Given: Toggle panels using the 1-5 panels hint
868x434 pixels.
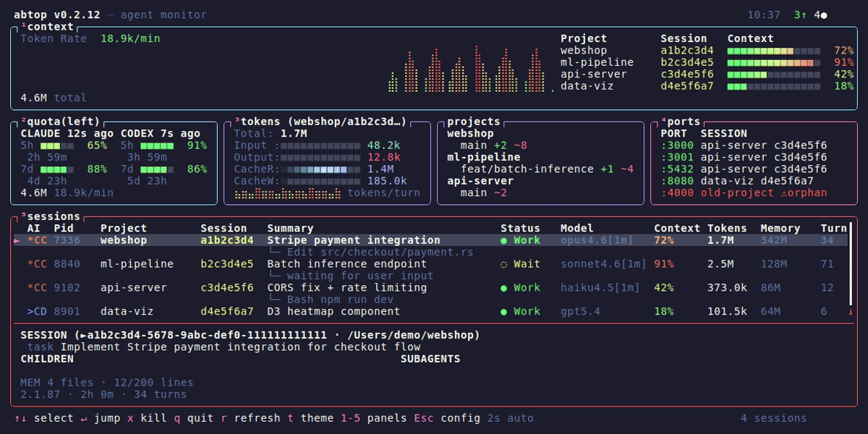Looking at the screenshot, I should point(374,418).
